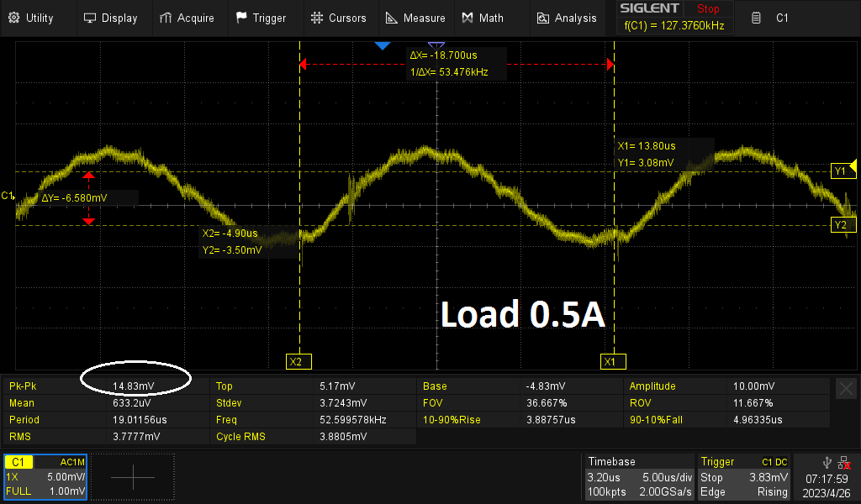861x504 pixels.
Task: Close the measurement statistics panel
Action: pos(846,390)
